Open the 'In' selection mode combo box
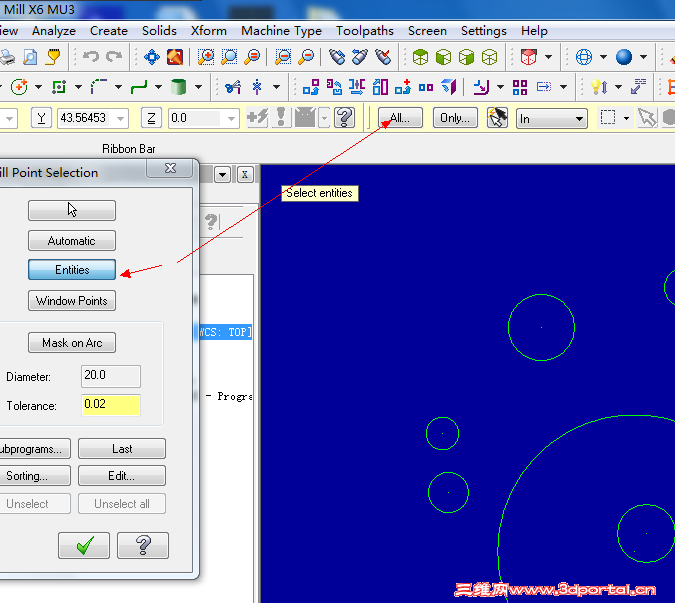The width and height of the screenshot is (675, 603). tap(552, 118)
